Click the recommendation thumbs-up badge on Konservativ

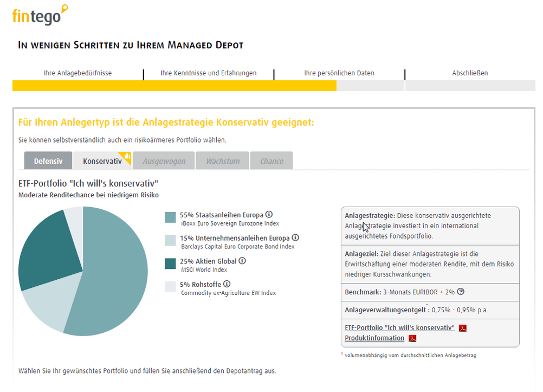127,156
